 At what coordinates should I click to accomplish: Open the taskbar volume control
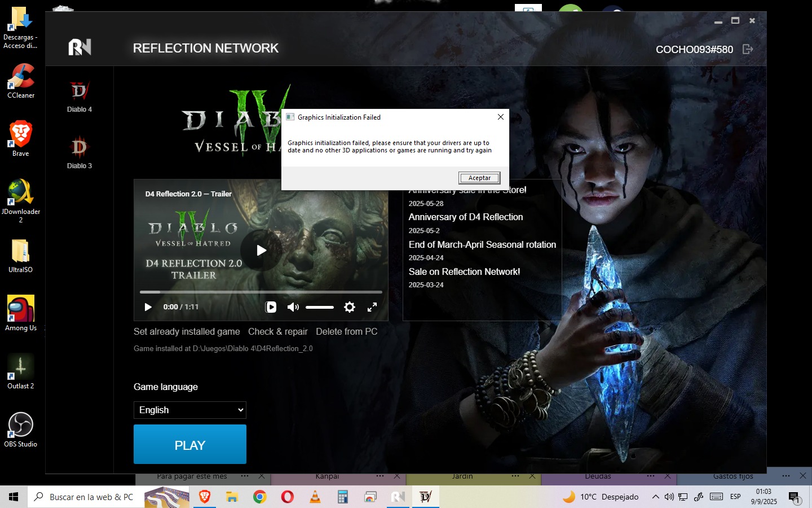669,497
